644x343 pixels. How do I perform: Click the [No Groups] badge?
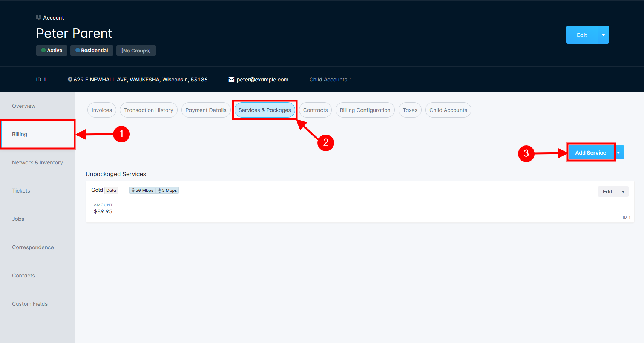click(136, 51)
